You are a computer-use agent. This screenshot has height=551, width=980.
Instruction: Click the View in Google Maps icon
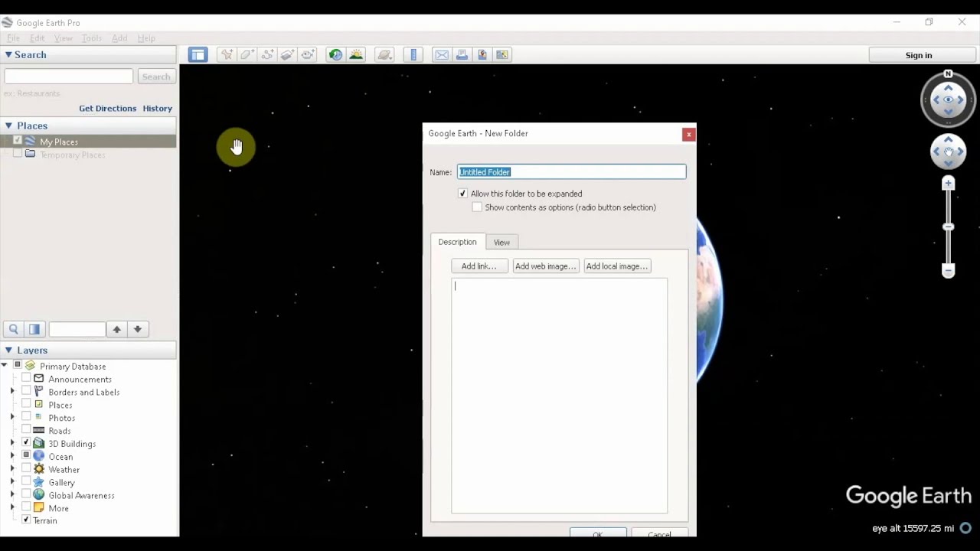tap(502, 54)
